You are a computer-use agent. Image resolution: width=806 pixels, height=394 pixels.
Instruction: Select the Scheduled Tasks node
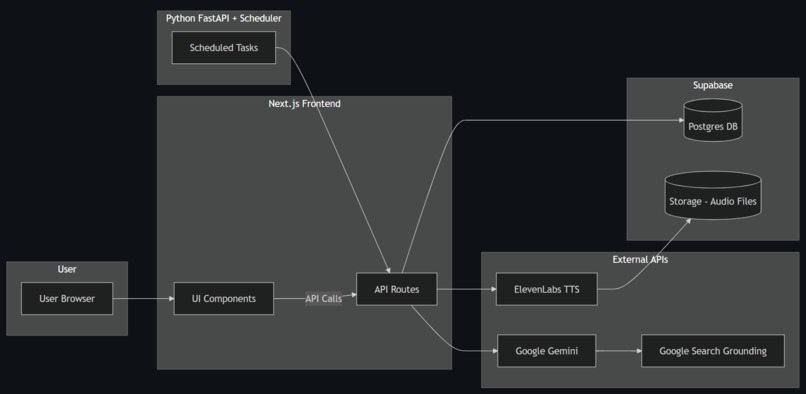tap(224, 48)
